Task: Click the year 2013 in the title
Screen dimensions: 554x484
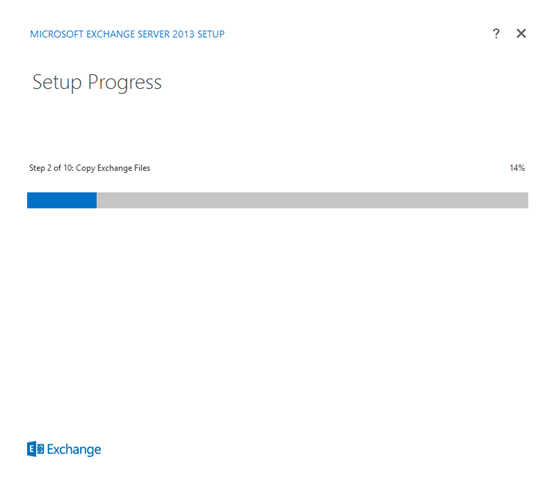Action: 184,34
